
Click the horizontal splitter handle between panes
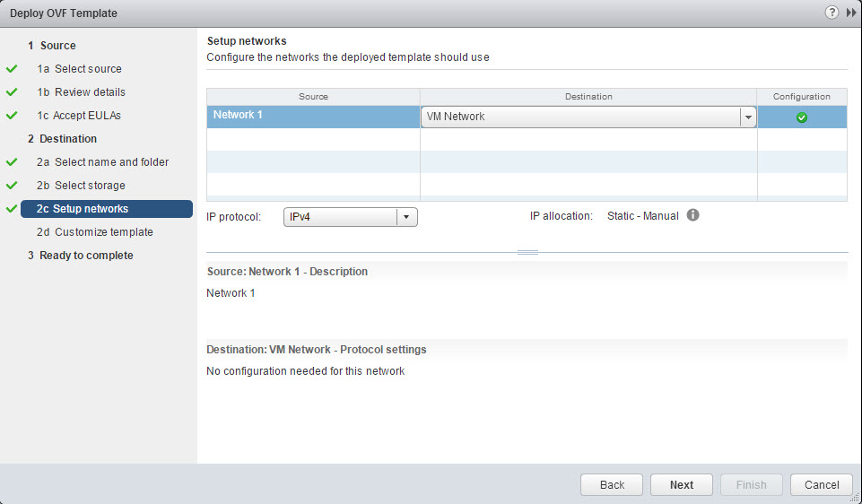click(527, 252)
